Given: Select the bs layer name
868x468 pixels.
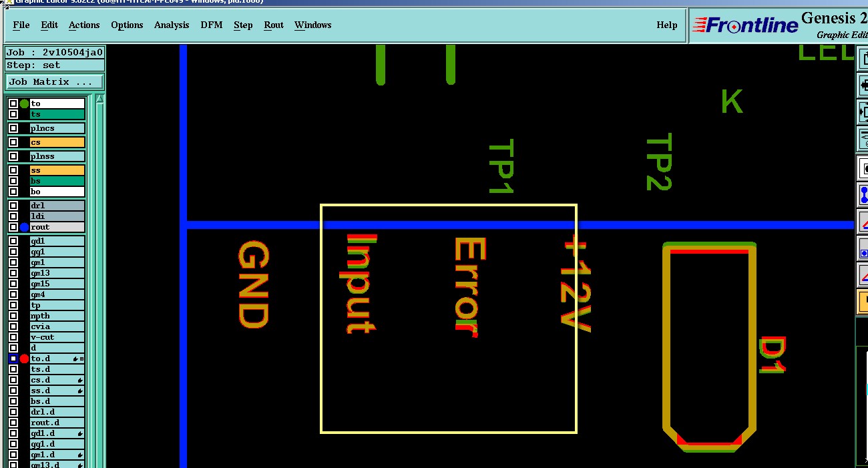Looking at the screenshot, I should [57, 181].
